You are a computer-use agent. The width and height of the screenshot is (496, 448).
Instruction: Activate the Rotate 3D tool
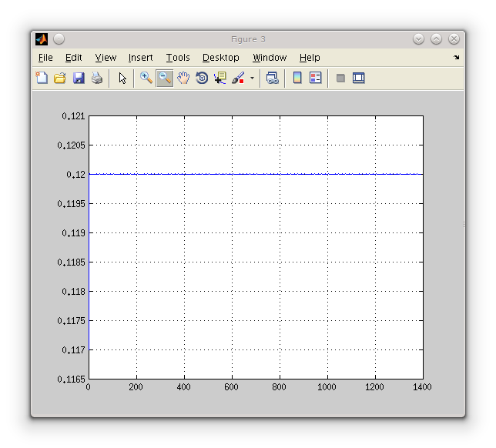tap(202, 78)
